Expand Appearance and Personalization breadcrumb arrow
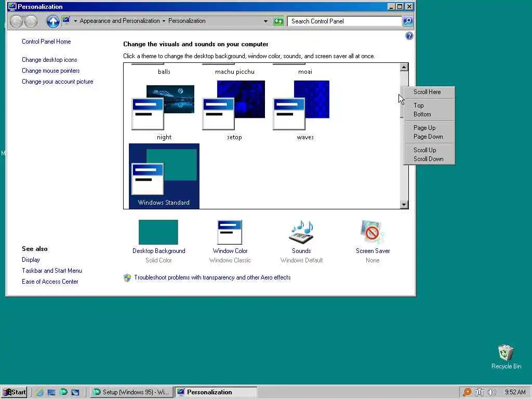This screenshot has width=532, height=399. click(x=75, y=21)
